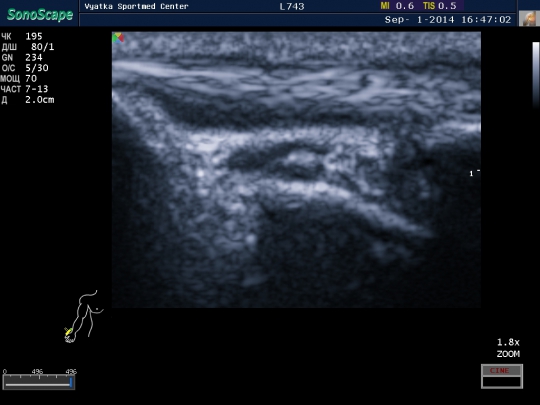Click the date and time display

click(448, 20)
